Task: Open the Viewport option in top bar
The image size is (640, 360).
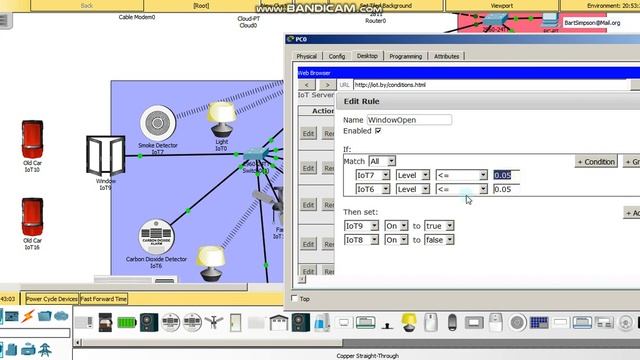Action: click(502, 6)
